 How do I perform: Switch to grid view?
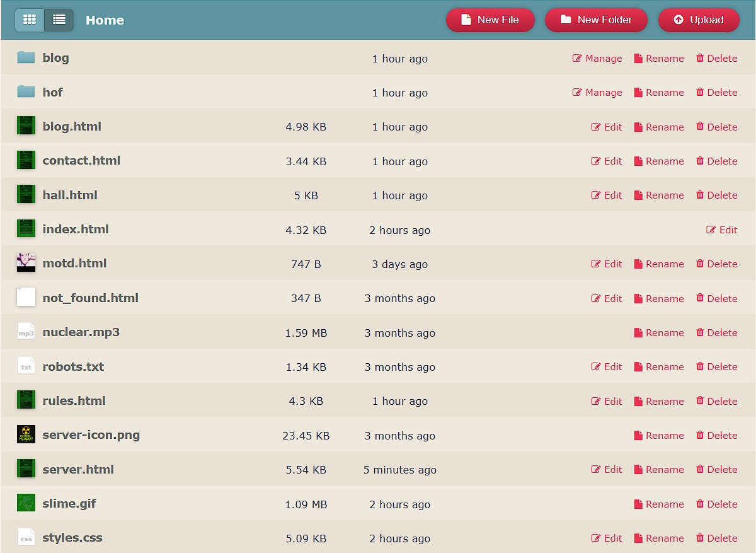(x=29, y=20)
